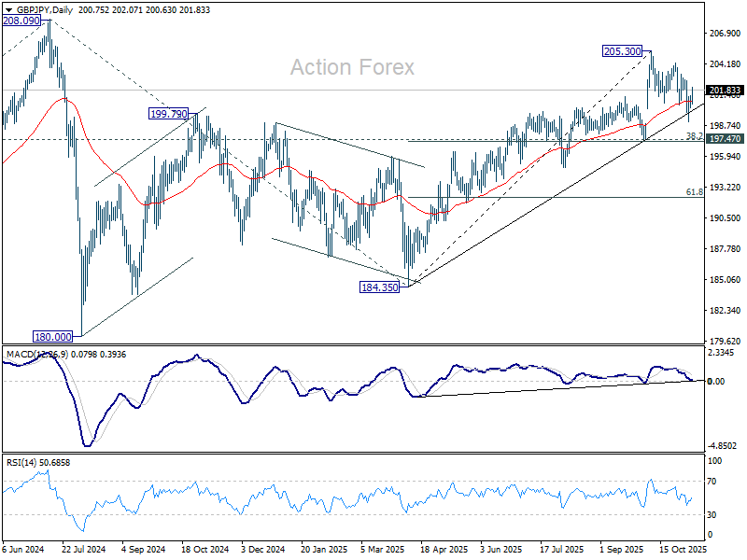747x560 pixels.
Task: Click the 5 Mar 2025 date label
Action: tap(383, 549)
